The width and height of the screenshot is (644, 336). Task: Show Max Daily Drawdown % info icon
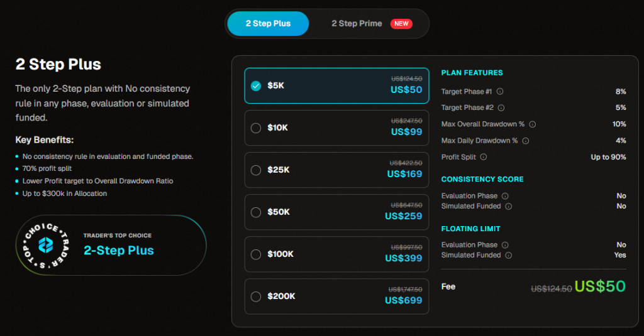coord(526,141)
